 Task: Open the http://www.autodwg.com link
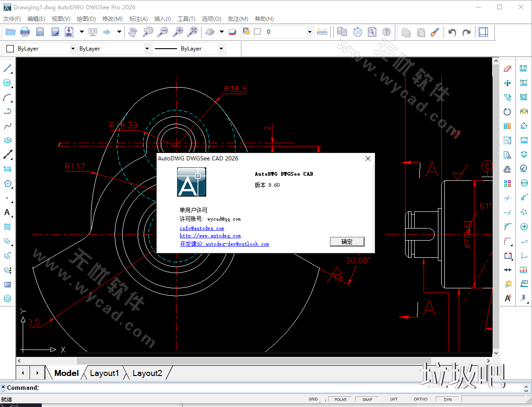click(210, 235)
